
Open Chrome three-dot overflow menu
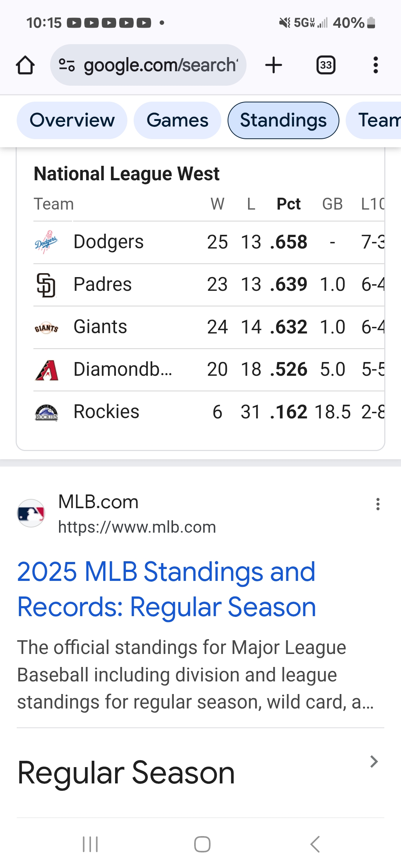pos(375,65)
